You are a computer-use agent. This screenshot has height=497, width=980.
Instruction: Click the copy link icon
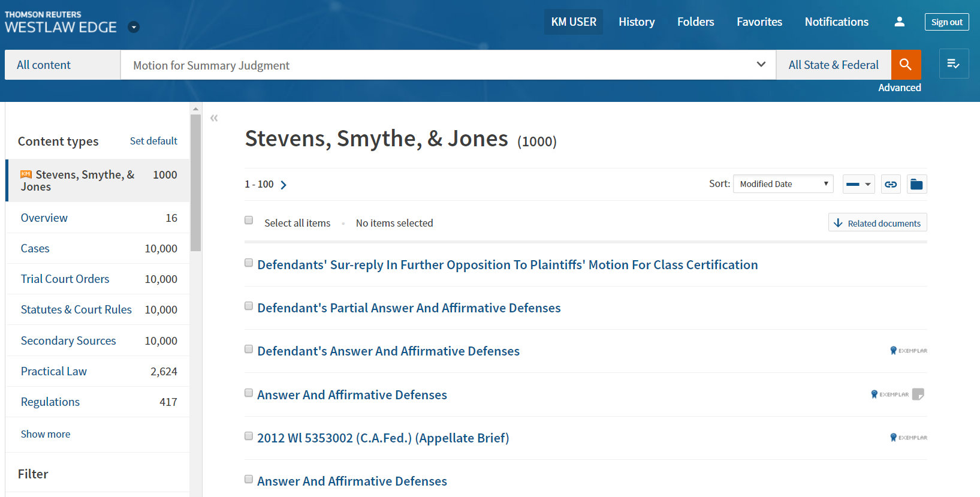[891, 184]
